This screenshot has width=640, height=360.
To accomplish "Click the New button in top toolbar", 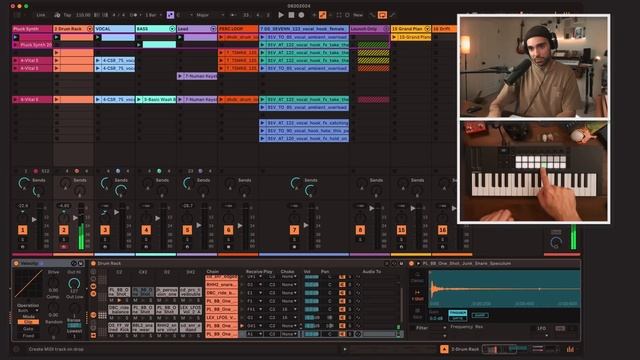I will [x=358, y=15].
